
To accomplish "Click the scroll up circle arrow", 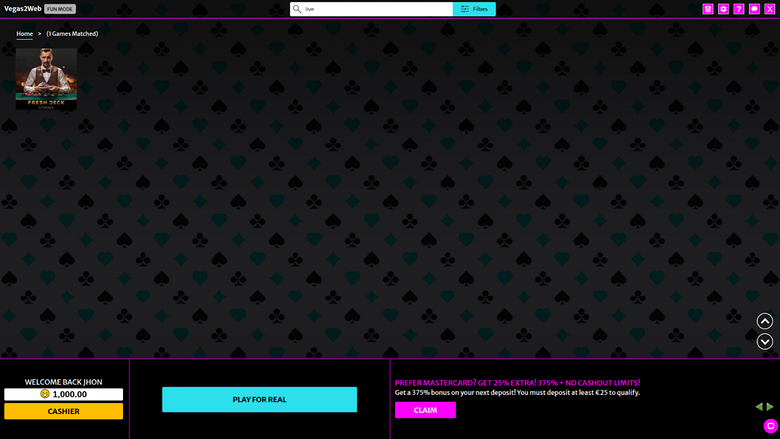I will [765, 321].
